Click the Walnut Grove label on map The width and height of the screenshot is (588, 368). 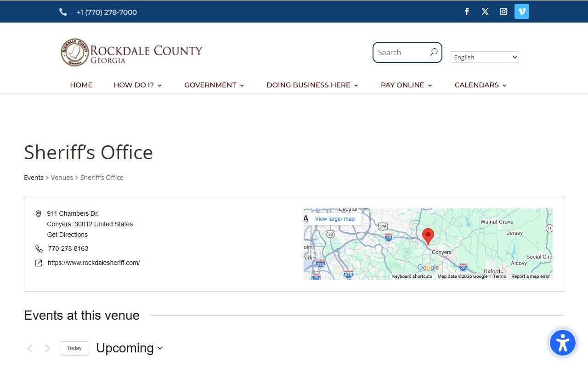(x=497, y=222)
